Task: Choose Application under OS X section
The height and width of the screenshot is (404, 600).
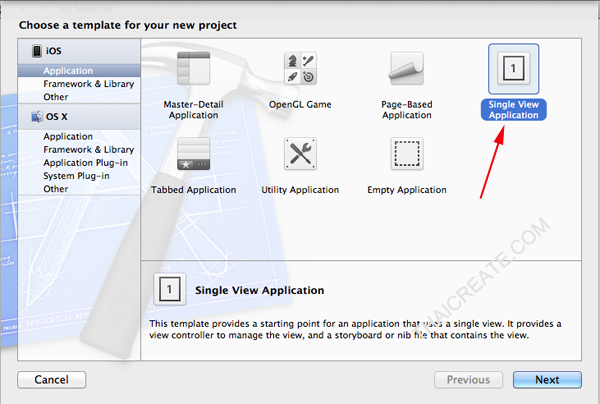Action: 79,137
